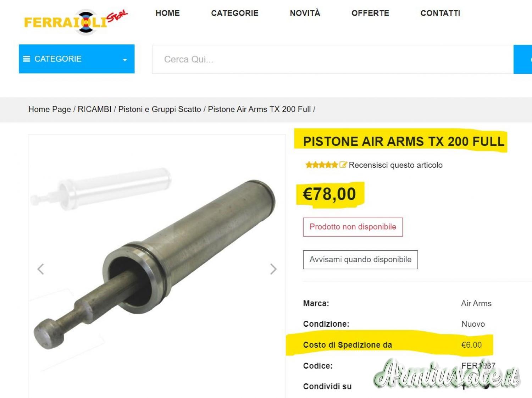Open the OFFERTE menu item
This screenshot has height=398, width=532.
[370, 13]
